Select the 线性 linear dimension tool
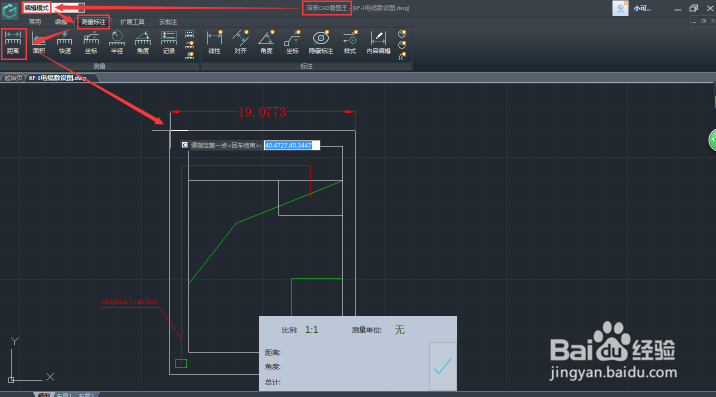 coord(215,43)
